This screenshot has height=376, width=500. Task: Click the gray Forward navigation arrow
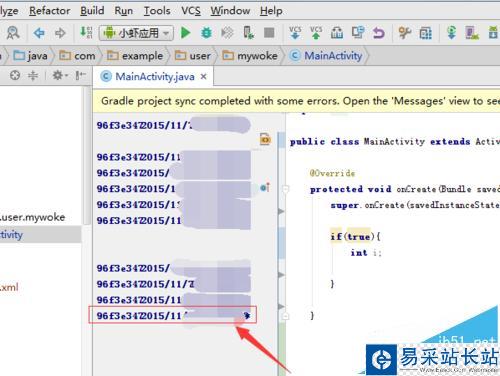click(60, 33)
